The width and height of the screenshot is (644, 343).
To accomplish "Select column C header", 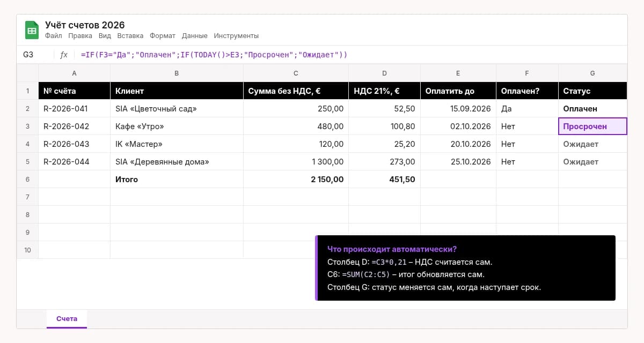I will (x=296, y=73).
